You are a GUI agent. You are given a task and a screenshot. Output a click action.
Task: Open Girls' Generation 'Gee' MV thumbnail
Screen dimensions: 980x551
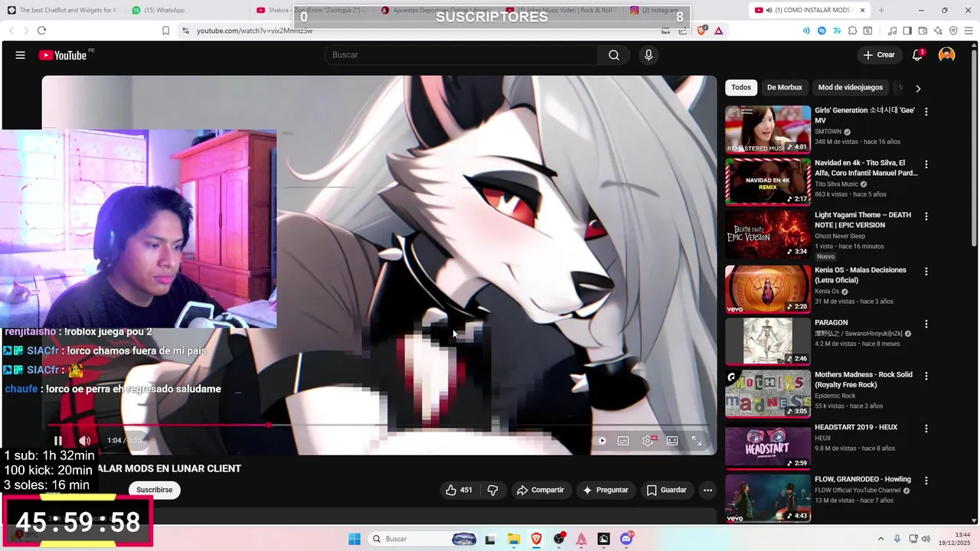pyautogui.click(x=768, y=129)
